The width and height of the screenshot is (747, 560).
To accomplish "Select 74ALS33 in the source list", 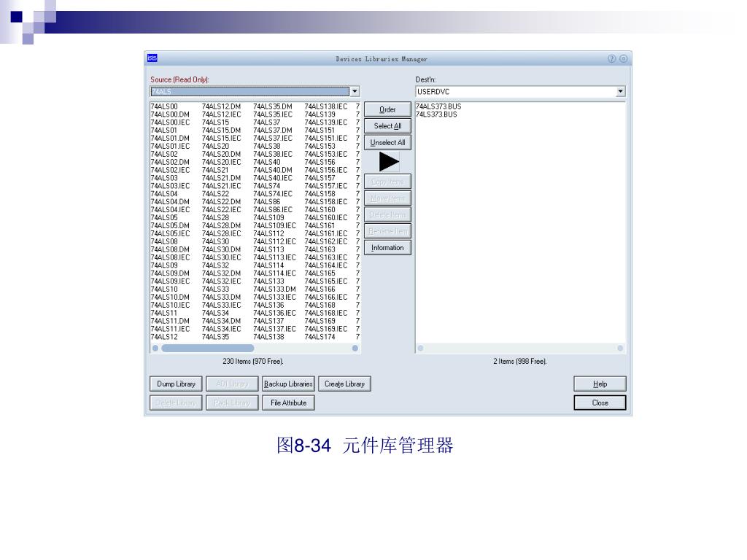I will point(215,289).
